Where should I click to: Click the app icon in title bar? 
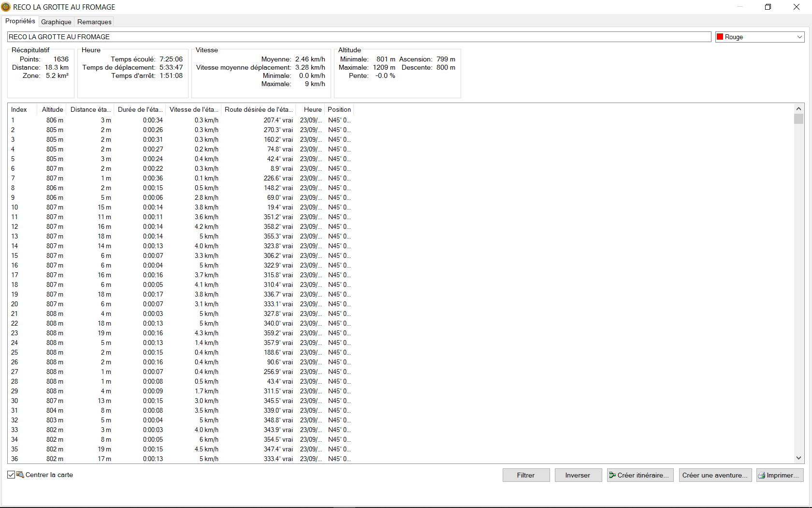(6, 7)
